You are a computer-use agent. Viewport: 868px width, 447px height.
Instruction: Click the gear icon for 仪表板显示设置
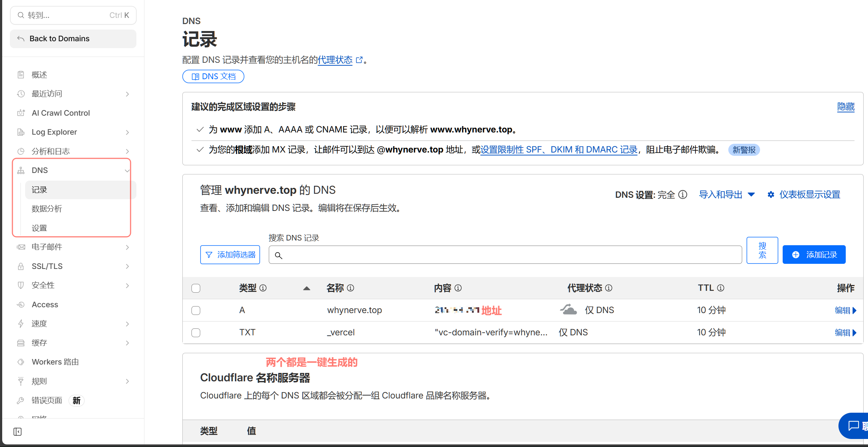(771, 194)
